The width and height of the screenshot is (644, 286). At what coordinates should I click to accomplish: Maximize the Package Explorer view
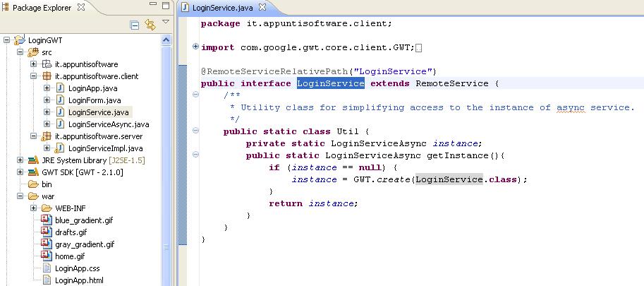pos(166,6)
